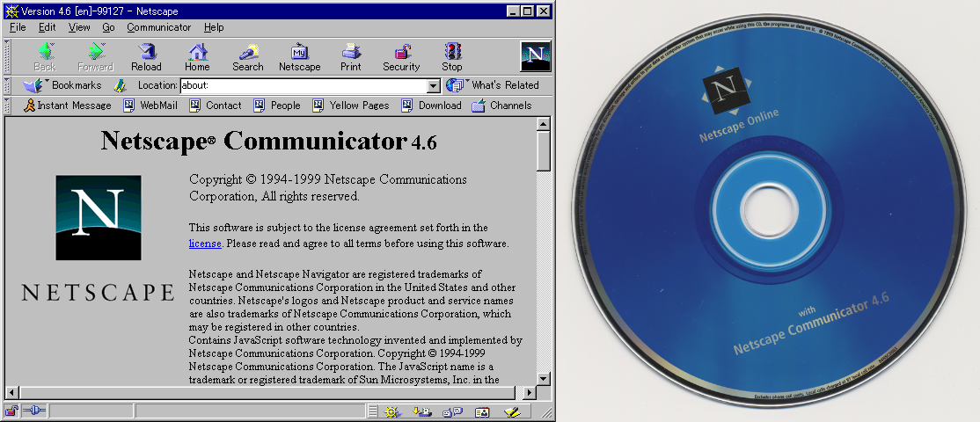Click the Stop traffic light button
The height and width of the screenshot is (422, 980).
(x=452, y=57)
